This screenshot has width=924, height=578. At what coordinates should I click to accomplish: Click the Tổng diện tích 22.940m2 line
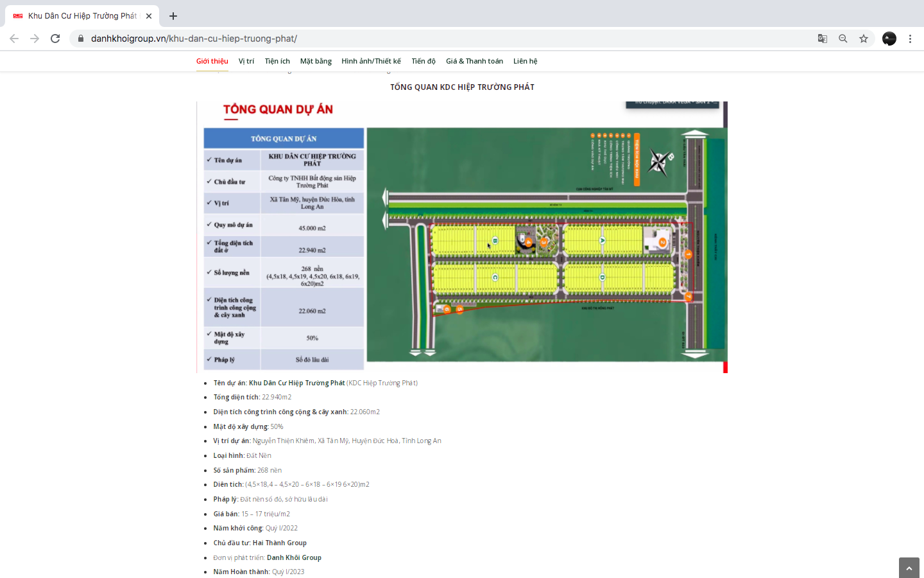(252, 398)
